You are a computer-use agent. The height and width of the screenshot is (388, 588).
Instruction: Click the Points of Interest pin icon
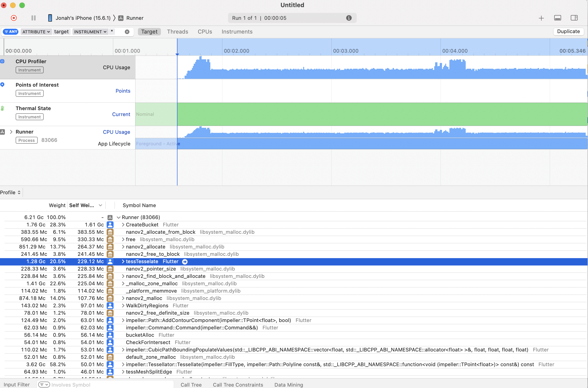tap(3, 85)
